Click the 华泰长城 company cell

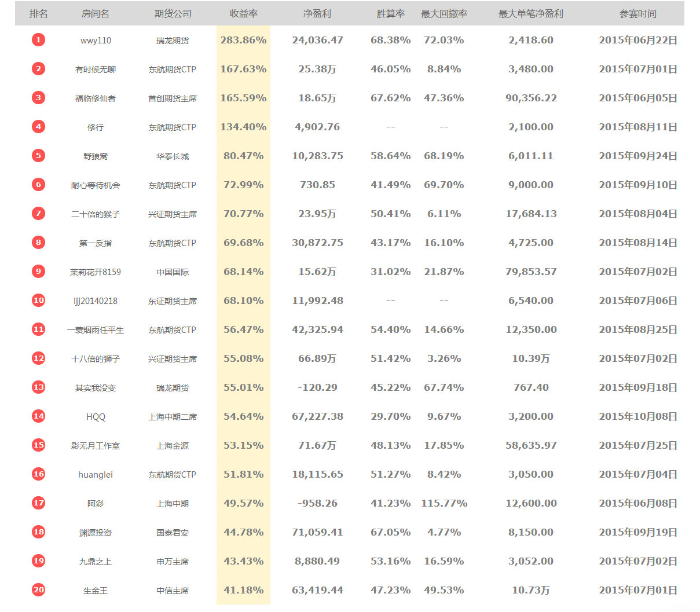(173, 156)
